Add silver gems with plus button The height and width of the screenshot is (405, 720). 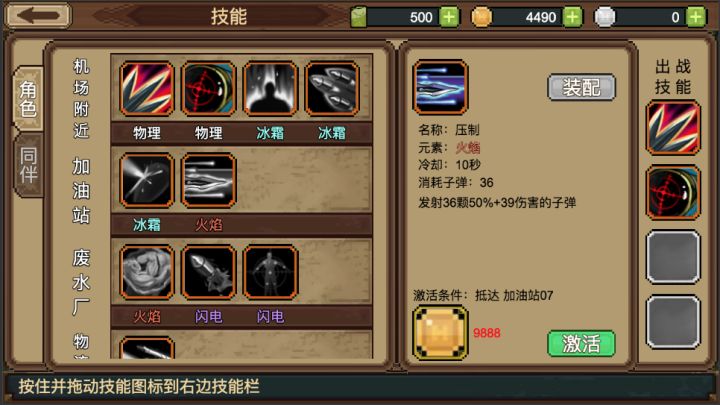tap(696, 17)
